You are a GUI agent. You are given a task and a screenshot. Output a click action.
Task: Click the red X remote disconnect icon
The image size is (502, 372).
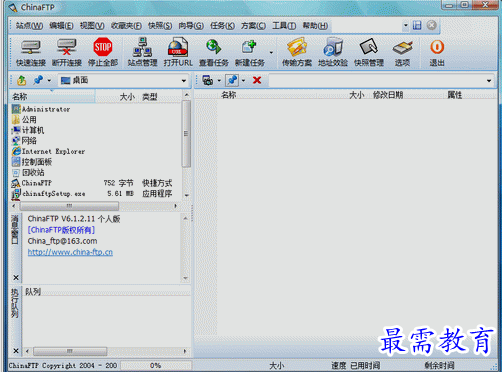click(x=257, y=80)
